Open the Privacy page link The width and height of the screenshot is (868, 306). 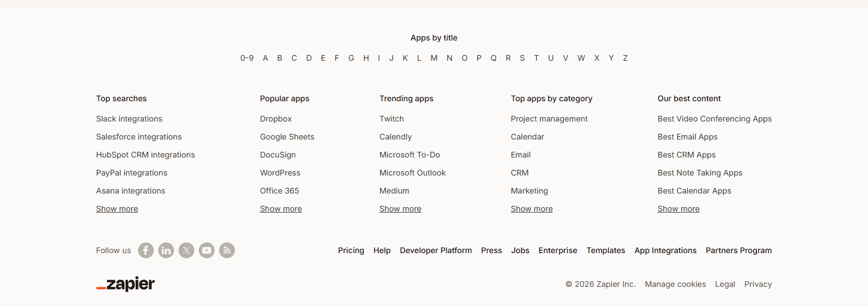pyautogui.click(x=758, y=284)
